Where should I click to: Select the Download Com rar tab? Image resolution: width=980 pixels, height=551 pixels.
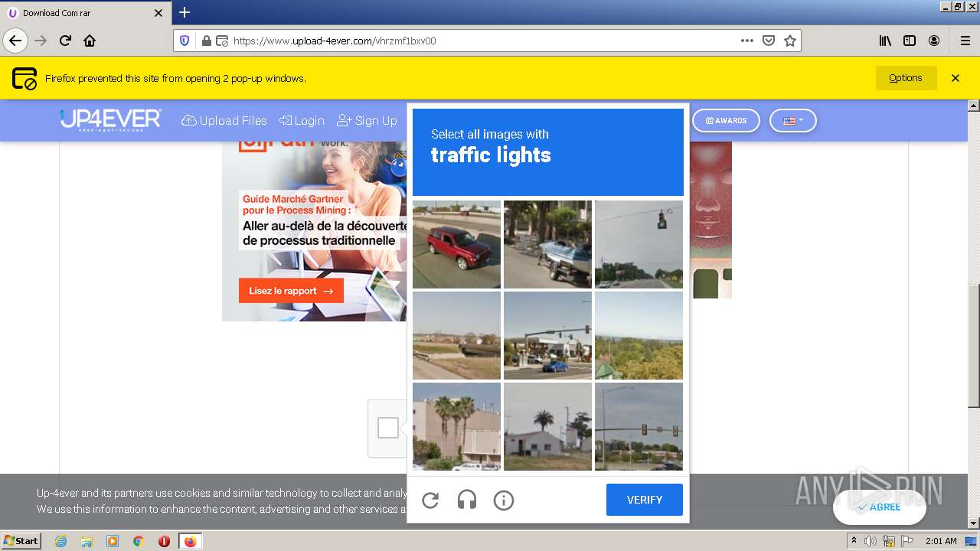(86, 13)
